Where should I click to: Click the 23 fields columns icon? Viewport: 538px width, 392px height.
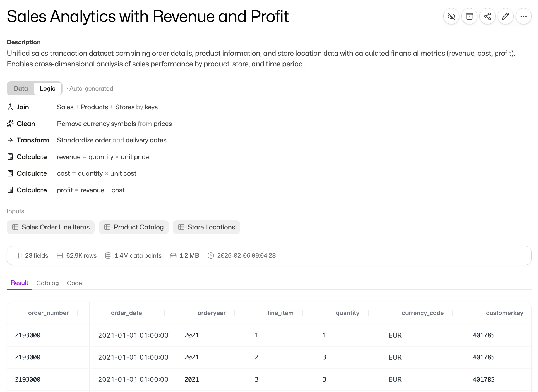18,256
